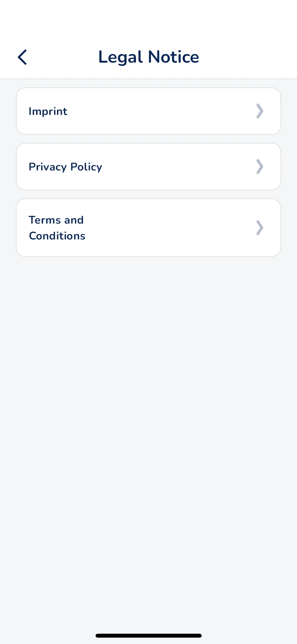
Task: Go back using the left arrow icon
Action: (22, 57)
